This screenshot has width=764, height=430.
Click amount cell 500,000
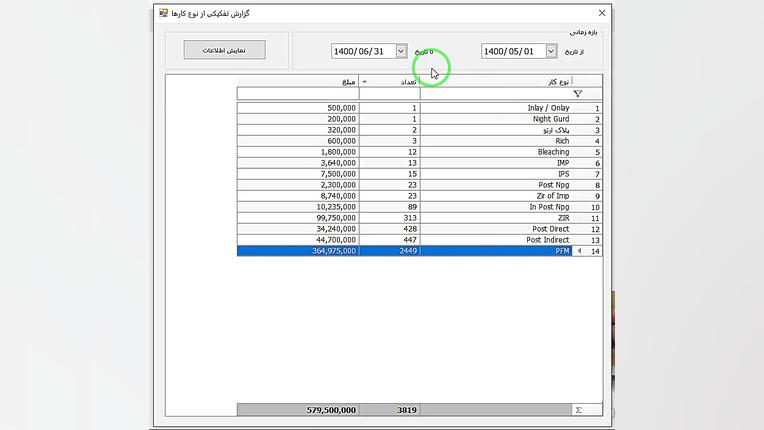pyautogui.click(x=298, y=108)
